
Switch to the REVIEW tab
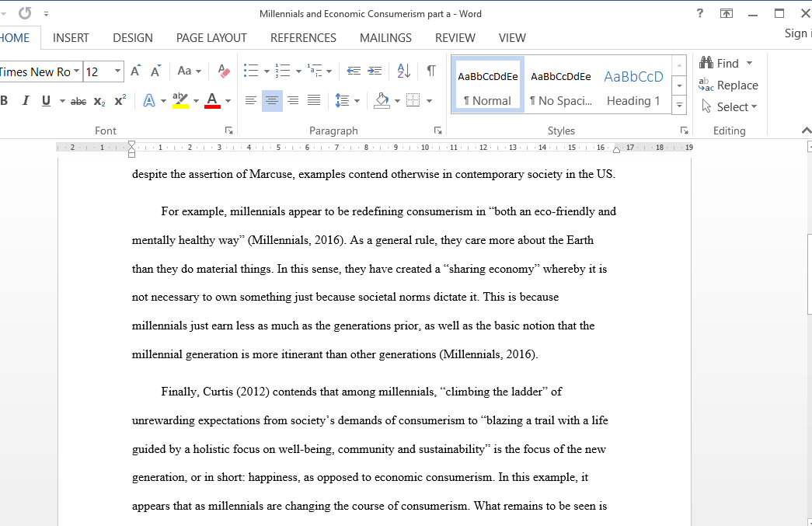click(x=455, y=38)
